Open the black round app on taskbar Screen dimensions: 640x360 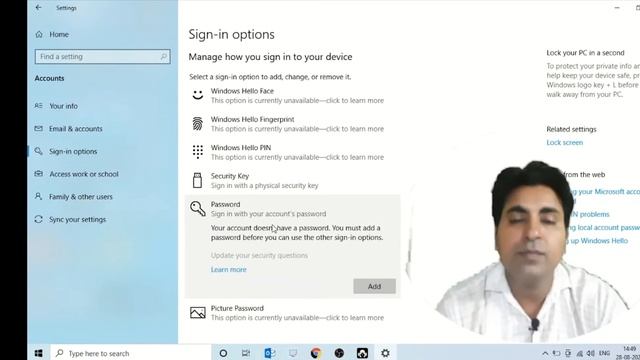(x=339, y=353)
